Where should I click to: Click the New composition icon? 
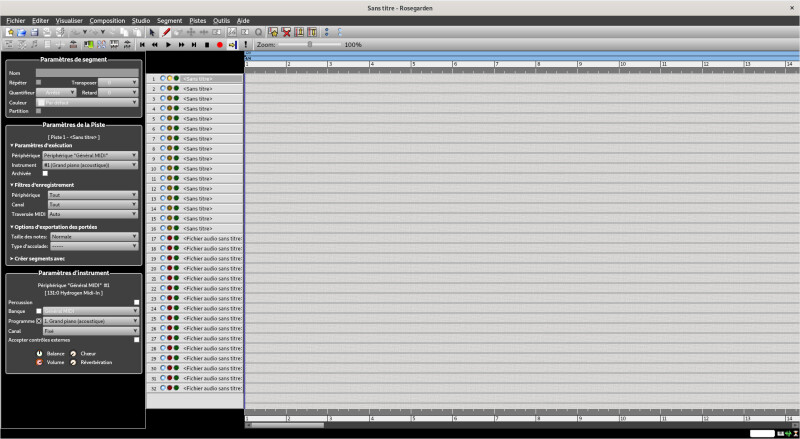click(x=10, y=32)
